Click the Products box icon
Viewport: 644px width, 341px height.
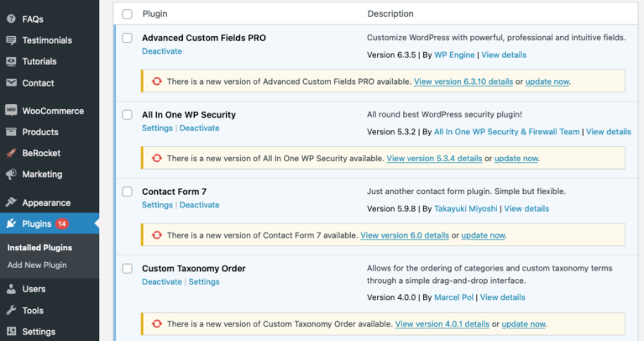(x=11, y=132)
